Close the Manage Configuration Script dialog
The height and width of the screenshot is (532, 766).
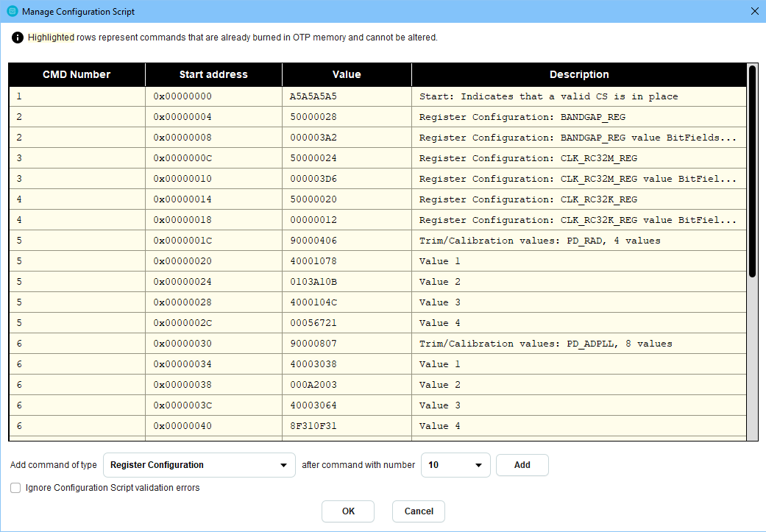click(754, 11)
